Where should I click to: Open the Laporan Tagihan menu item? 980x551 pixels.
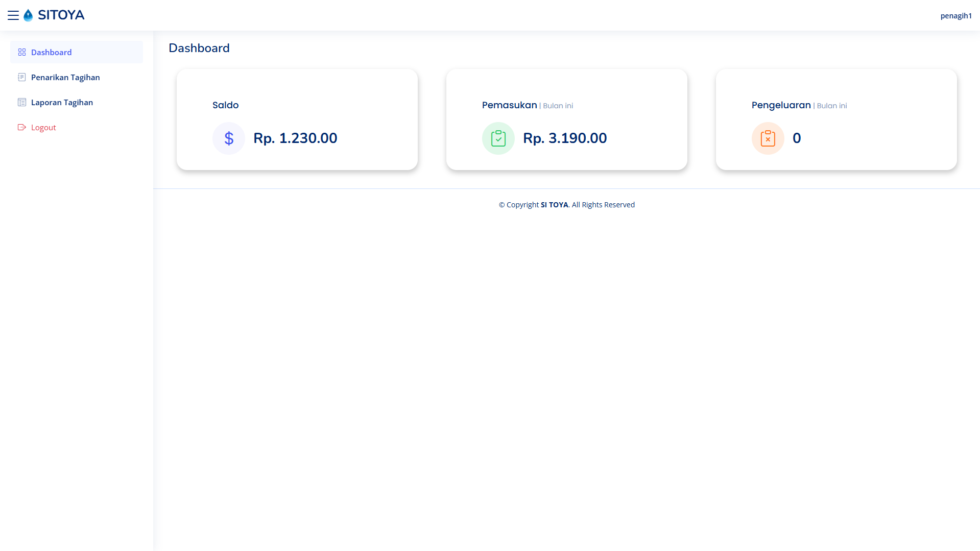62,102
